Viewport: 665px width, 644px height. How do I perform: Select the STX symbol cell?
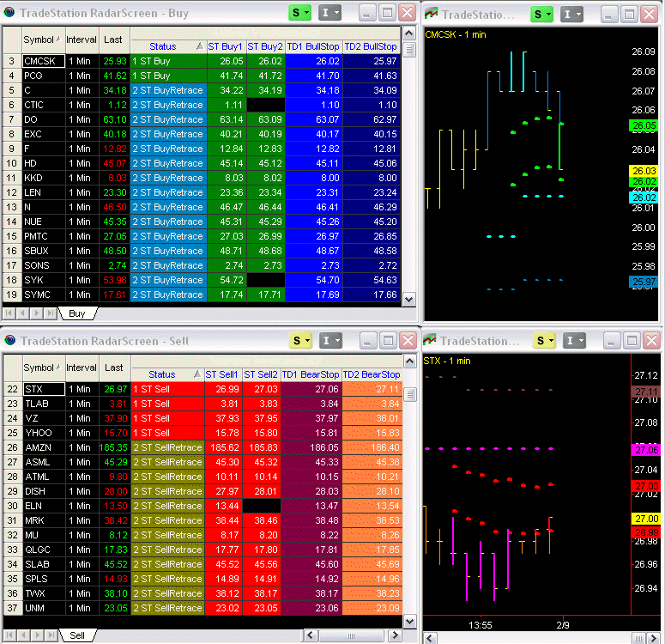pos(44,389)
